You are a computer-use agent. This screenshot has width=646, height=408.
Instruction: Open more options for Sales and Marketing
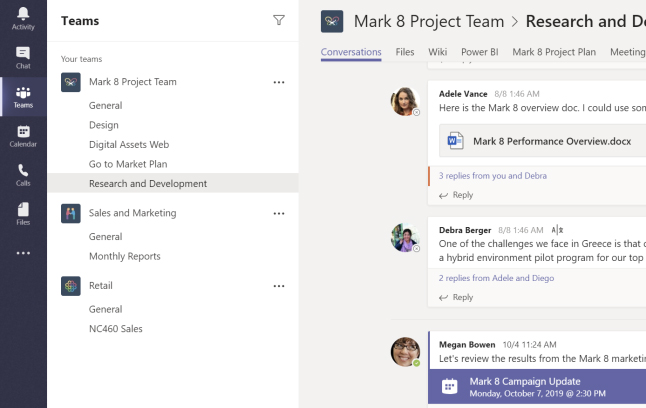(279, 213)
